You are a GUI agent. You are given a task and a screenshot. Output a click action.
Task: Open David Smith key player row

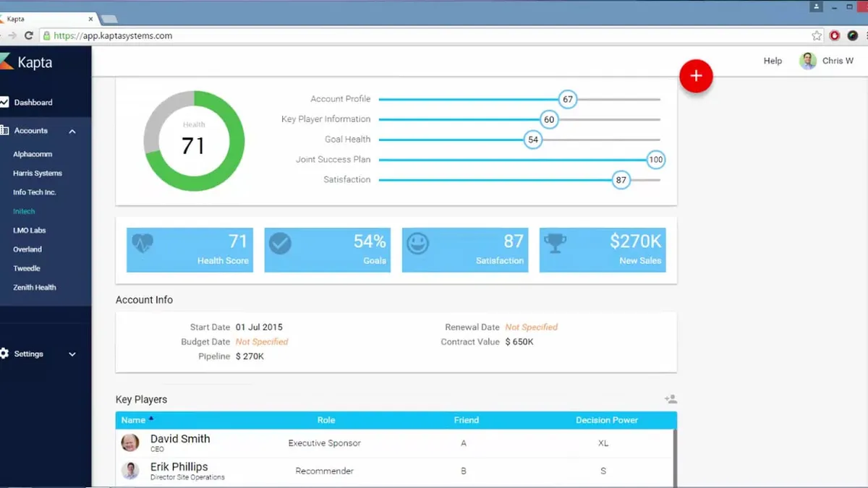395,443
